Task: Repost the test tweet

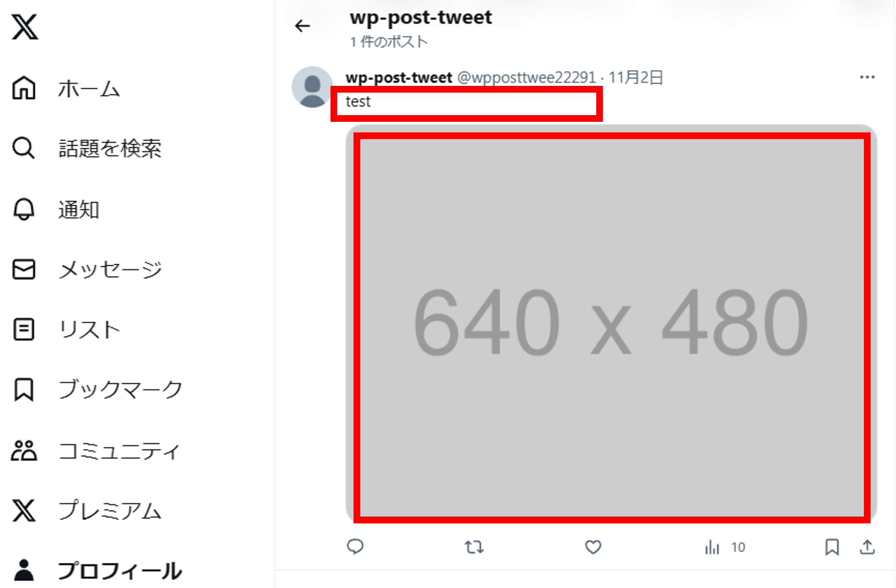Action: (474, 547)
